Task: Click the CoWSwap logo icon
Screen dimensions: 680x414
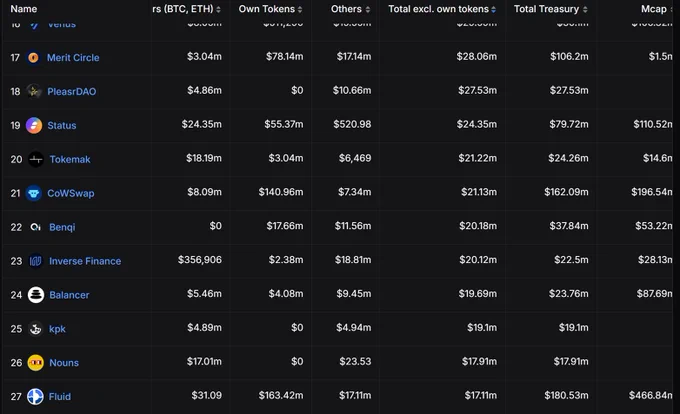Action: (33, 193)
